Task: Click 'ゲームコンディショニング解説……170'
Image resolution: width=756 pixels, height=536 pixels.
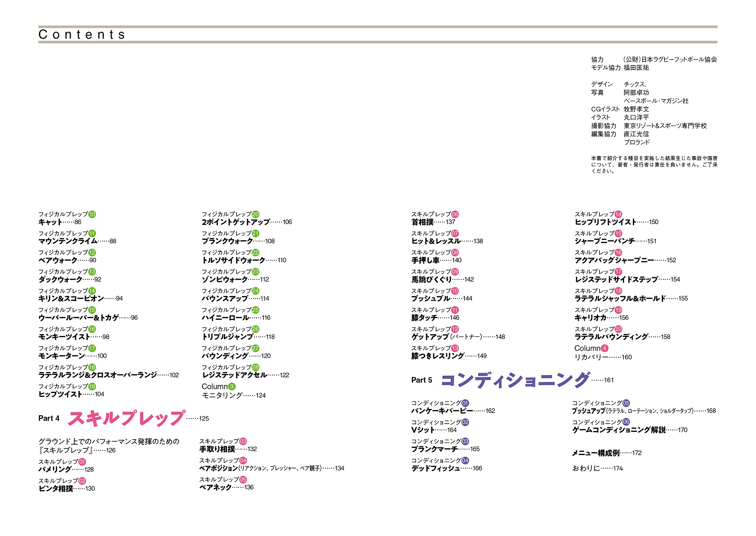Action: click(x=629, y=430)
